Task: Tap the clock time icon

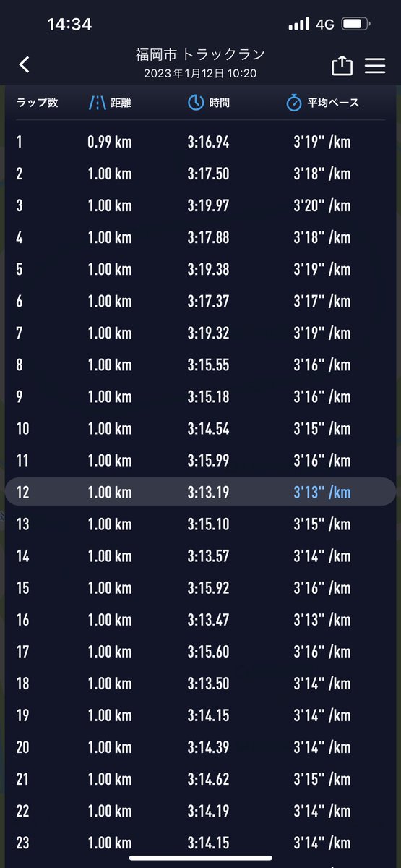Action: tap(196, 103)
